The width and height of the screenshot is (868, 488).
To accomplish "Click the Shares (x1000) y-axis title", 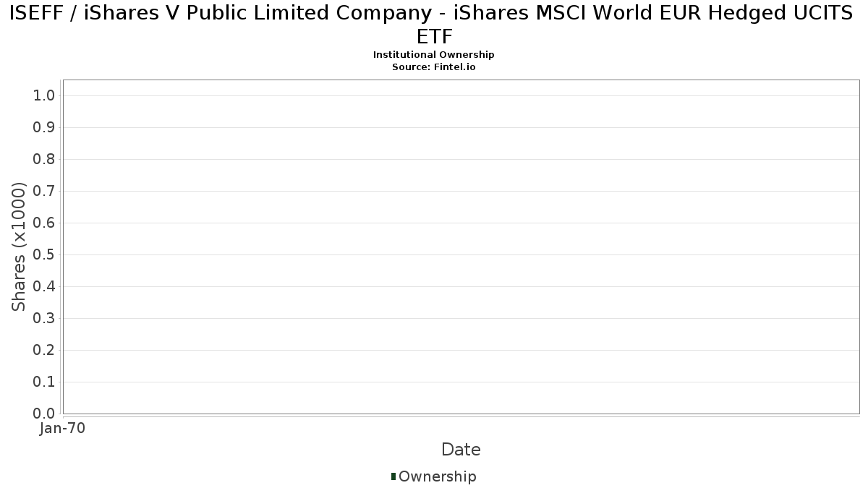I will pyautogui.click(x=20, y=247).
